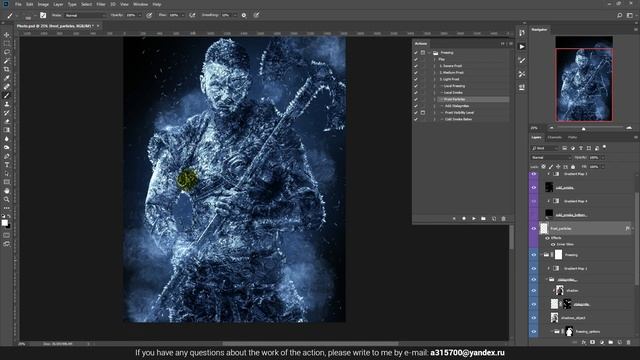Open layer filter kind dropdown
Viewport: 640px width, 360px height.
[x=544, y=148]
